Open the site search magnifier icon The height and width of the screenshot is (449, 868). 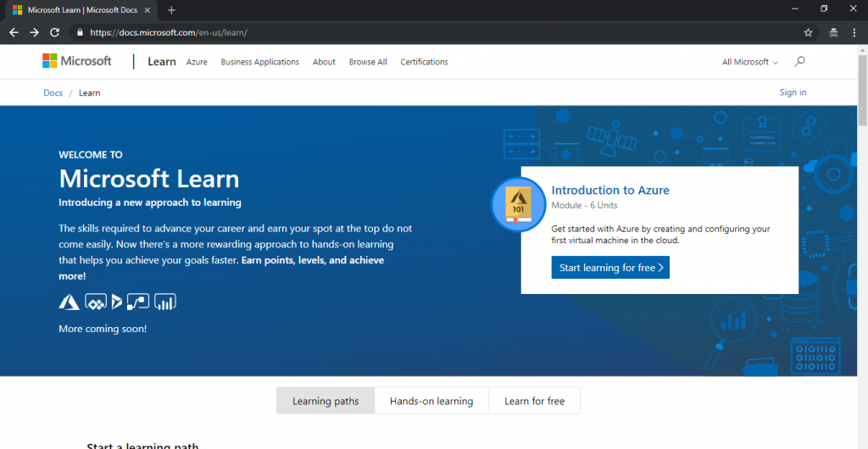click(799, 62)
